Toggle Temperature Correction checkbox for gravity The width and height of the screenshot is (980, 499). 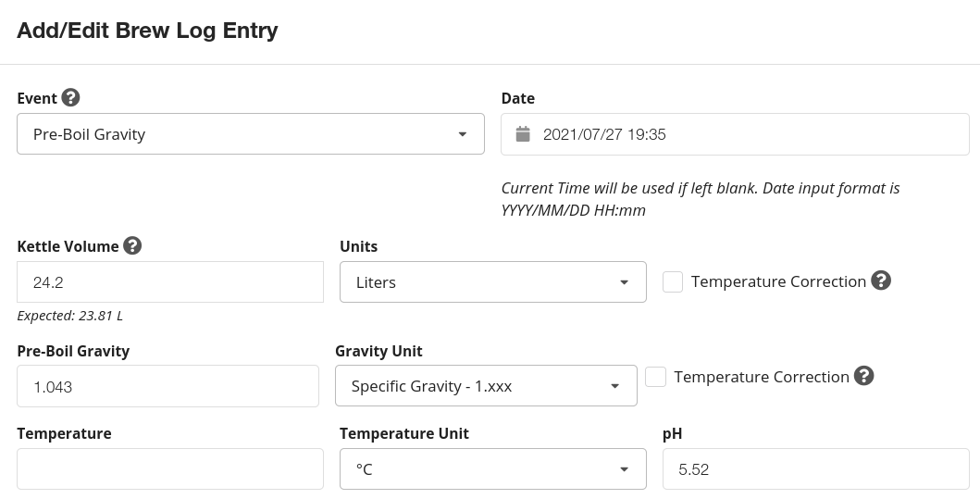(x=656, y=377)
